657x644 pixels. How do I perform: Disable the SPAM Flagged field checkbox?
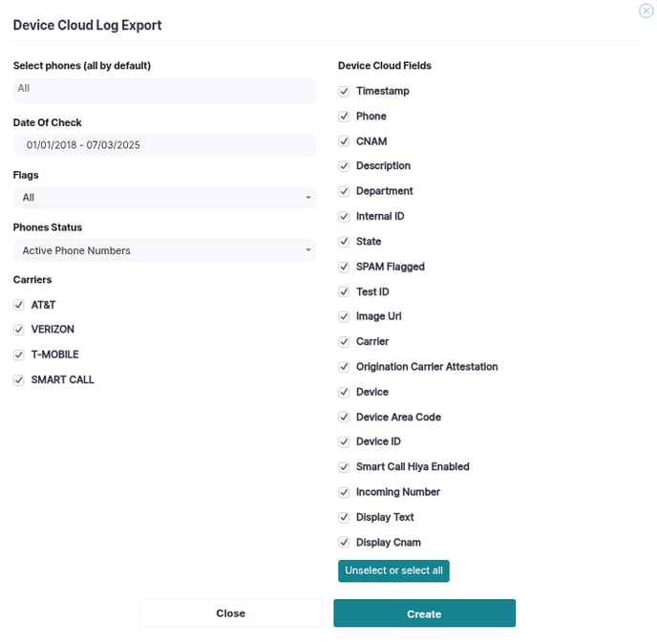point(344,267)
